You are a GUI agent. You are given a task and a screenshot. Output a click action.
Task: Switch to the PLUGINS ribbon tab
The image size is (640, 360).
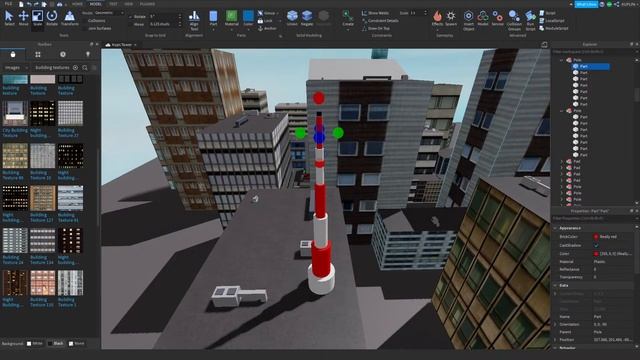click(x=147, y=4)
